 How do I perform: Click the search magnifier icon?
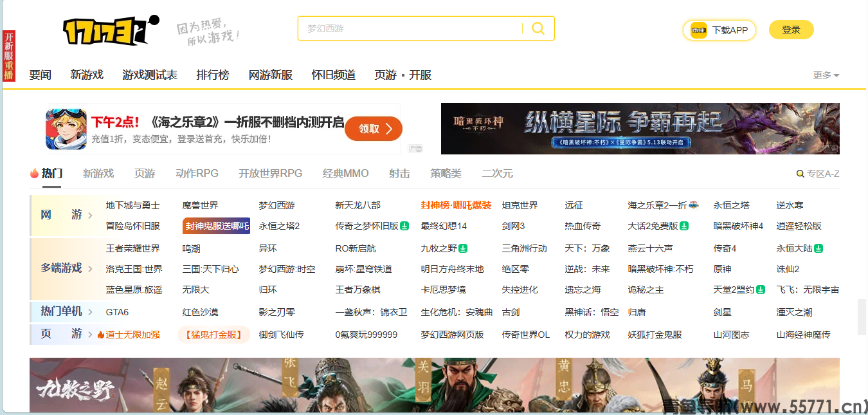pyautogui.click(x=538, y=28)
